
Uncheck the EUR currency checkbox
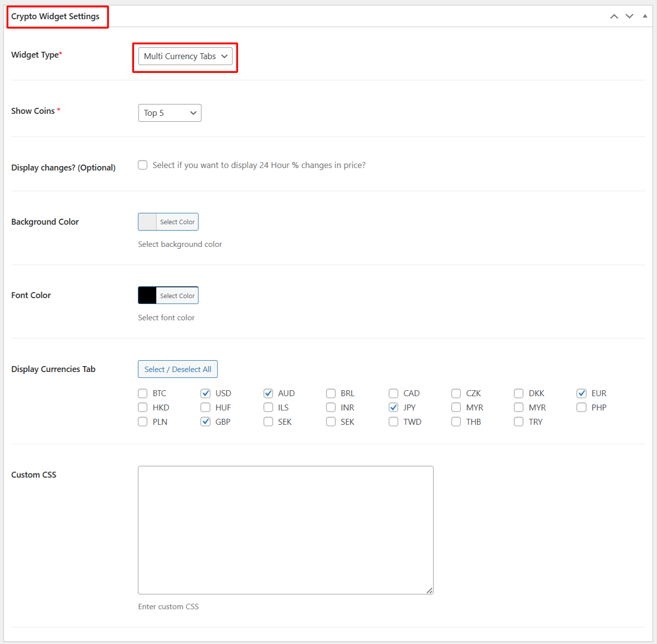coord(582,393)
